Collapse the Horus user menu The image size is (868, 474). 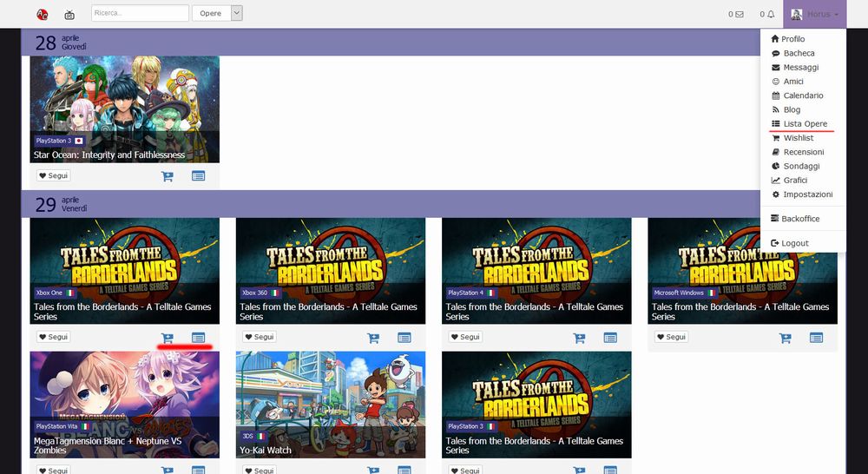tap(814, 14)
